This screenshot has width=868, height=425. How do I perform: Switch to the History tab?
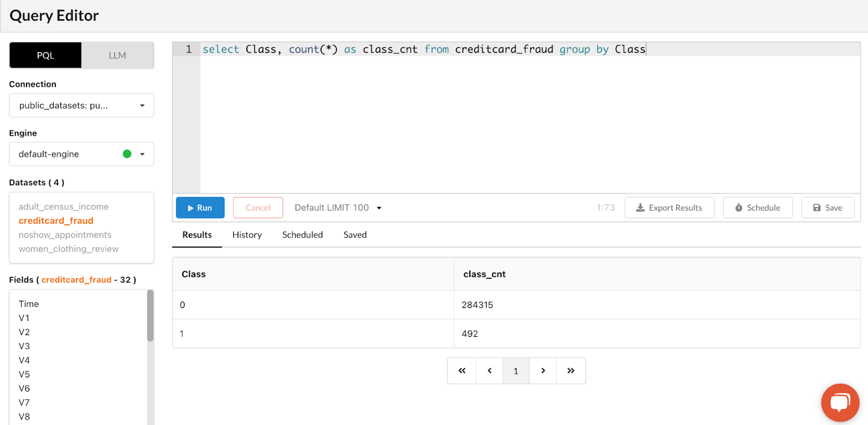click(247, 235)
